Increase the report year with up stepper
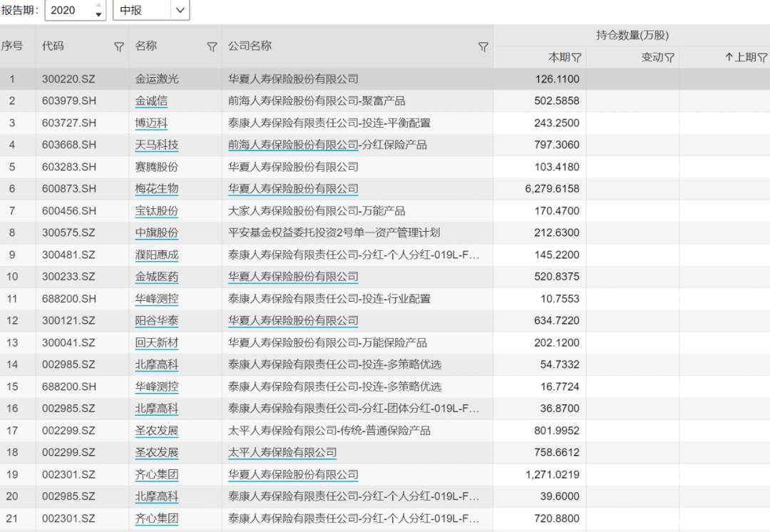Screen dimensions: 770x532 (98, 6)
